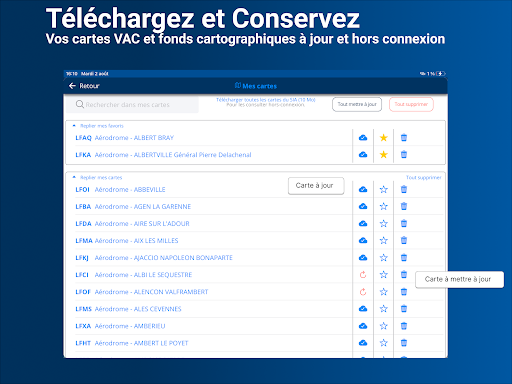Unfavorite LFKA Albertville star

(384, 155)
